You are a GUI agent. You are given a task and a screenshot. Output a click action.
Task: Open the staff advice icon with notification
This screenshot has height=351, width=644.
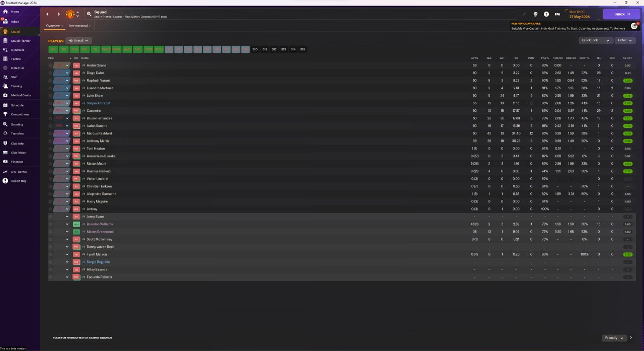(x=634, y=26)
